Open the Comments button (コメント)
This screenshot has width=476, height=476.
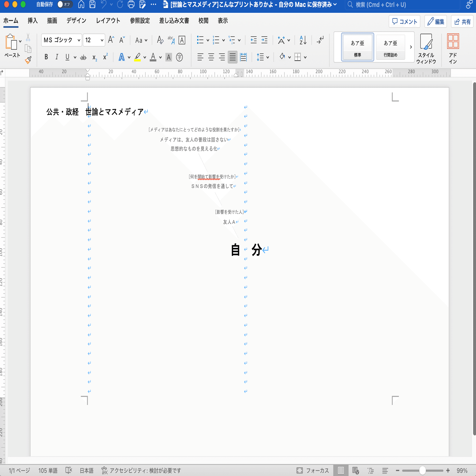click(404, 21)
